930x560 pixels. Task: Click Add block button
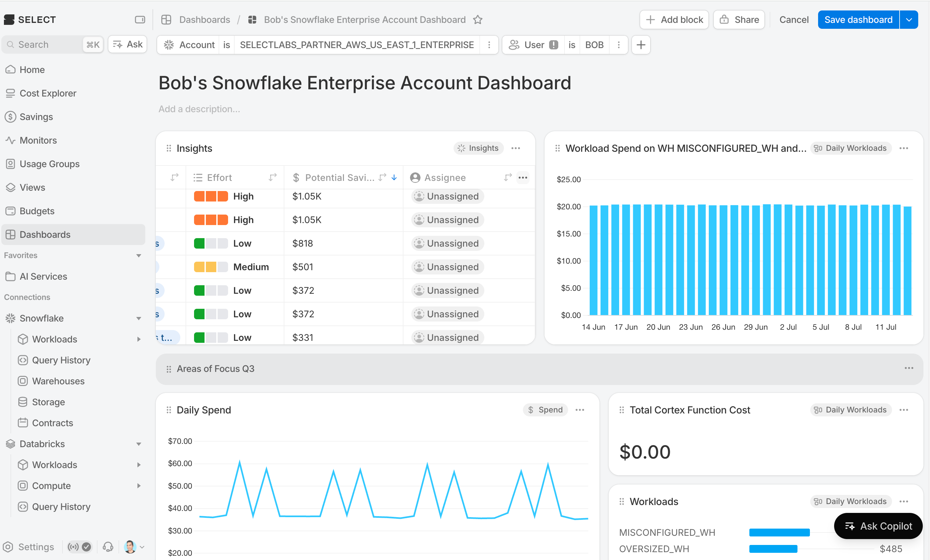pyautogui.click(x=674, y=20)
